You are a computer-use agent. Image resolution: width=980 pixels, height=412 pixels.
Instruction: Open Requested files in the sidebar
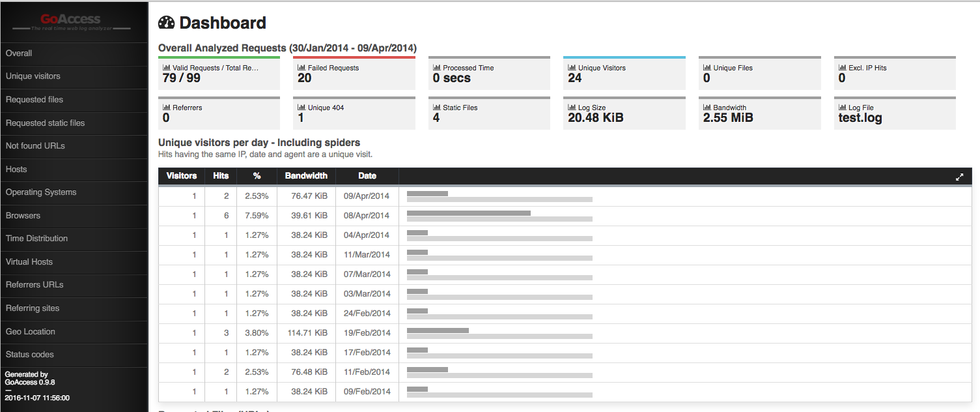coord(74,100)
